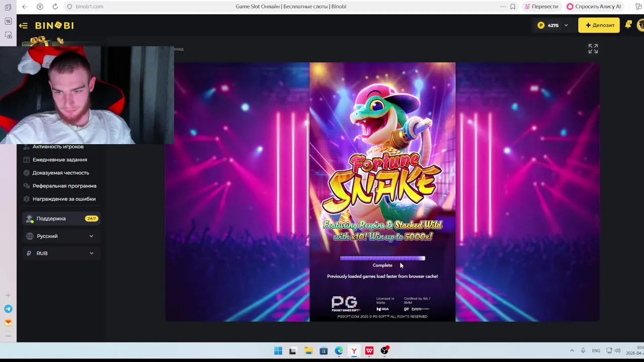
Task: Click the yellow Депозит button
Action: pyautogui.click(x=599, y=25)
